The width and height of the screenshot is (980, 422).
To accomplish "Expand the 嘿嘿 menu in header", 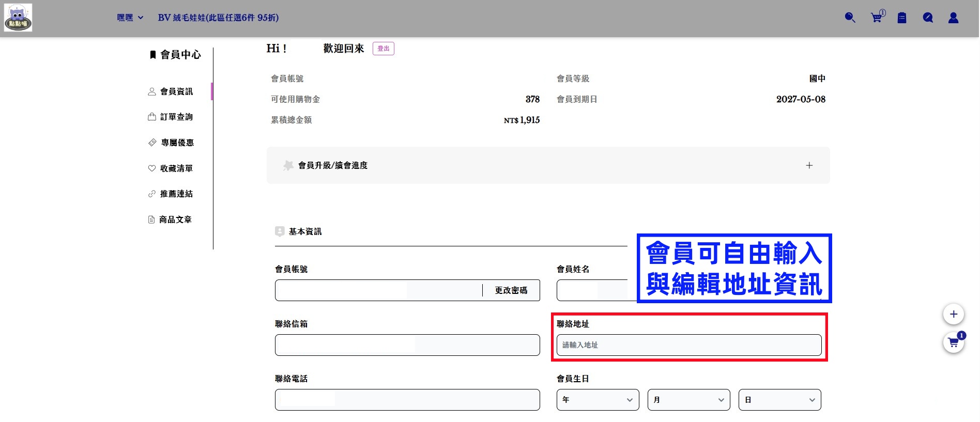I will tap(130, 18).
